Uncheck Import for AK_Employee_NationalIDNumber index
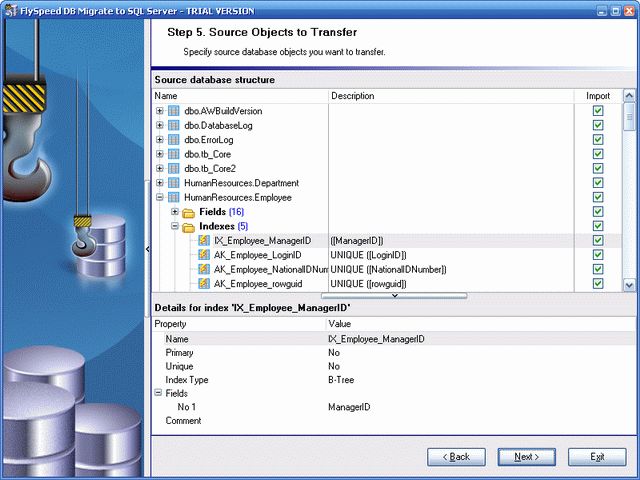The width and height of the screenshot is (640, 480). pyautogui.click(x=598, y=269)
